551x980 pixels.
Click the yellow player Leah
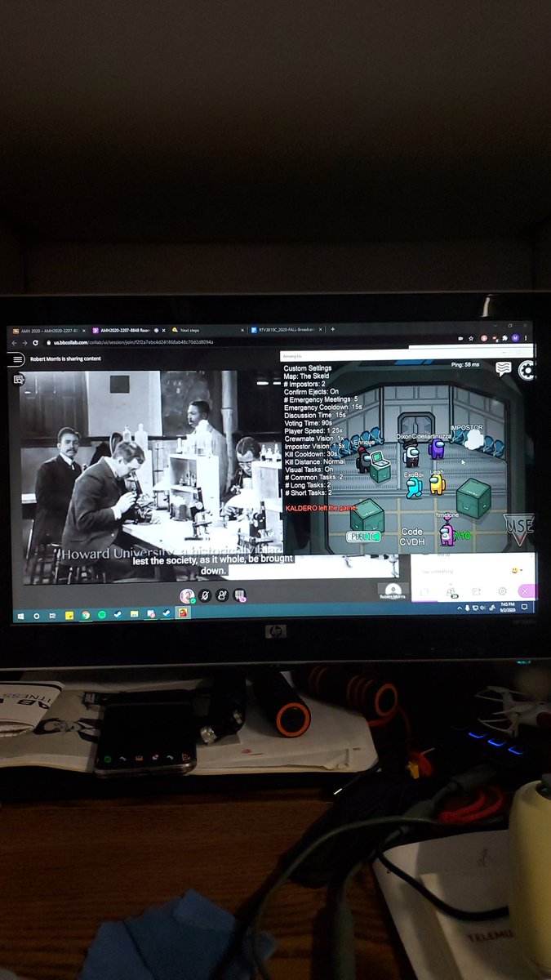(x=438, y=483)
